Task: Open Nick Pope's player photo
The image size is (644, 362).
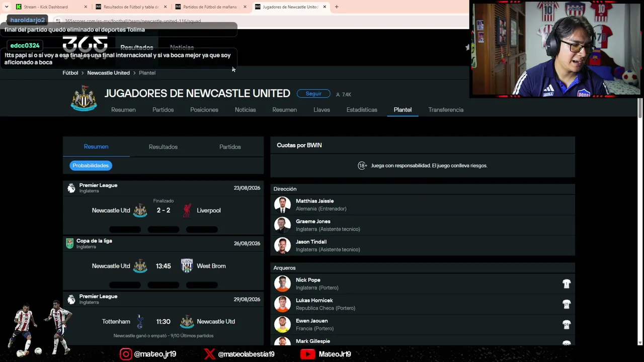Action: coord(282,284)
